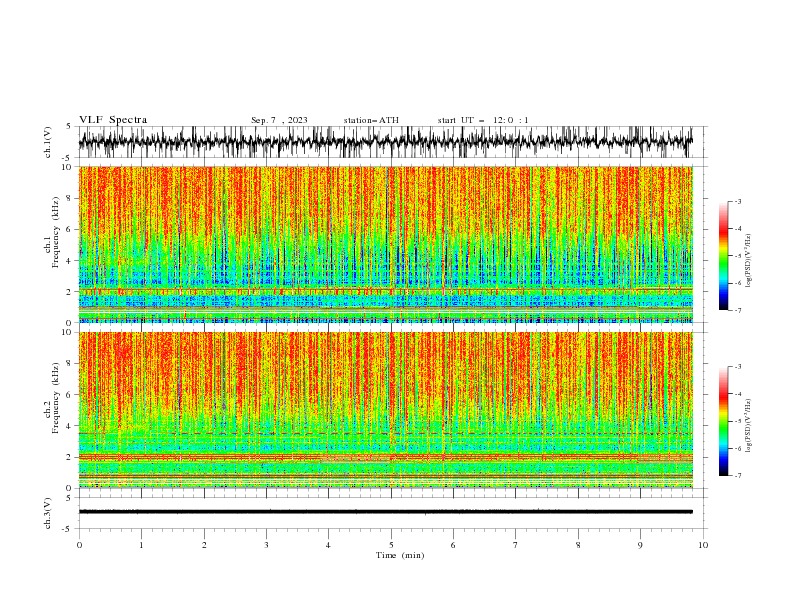Click the ch.1 colorbar "log(PSD)(V²/Hz)" label
The image size is (792, 612).
(x=749, y=261)
